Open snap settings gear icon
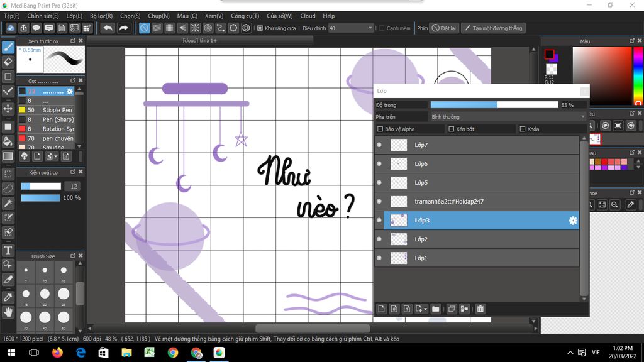 click(x=246, y=28)
